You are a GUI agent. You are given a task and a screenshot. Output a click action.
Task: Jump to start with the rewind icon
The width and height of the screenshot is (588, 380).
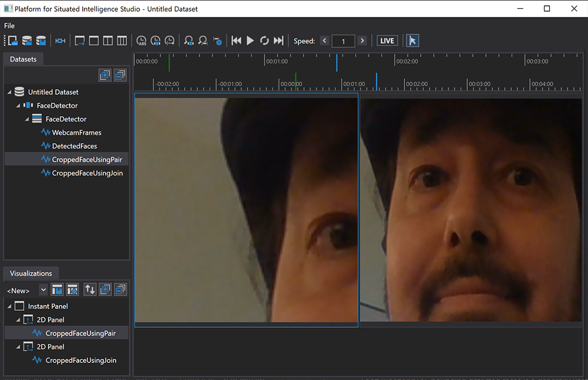[236, 40]
